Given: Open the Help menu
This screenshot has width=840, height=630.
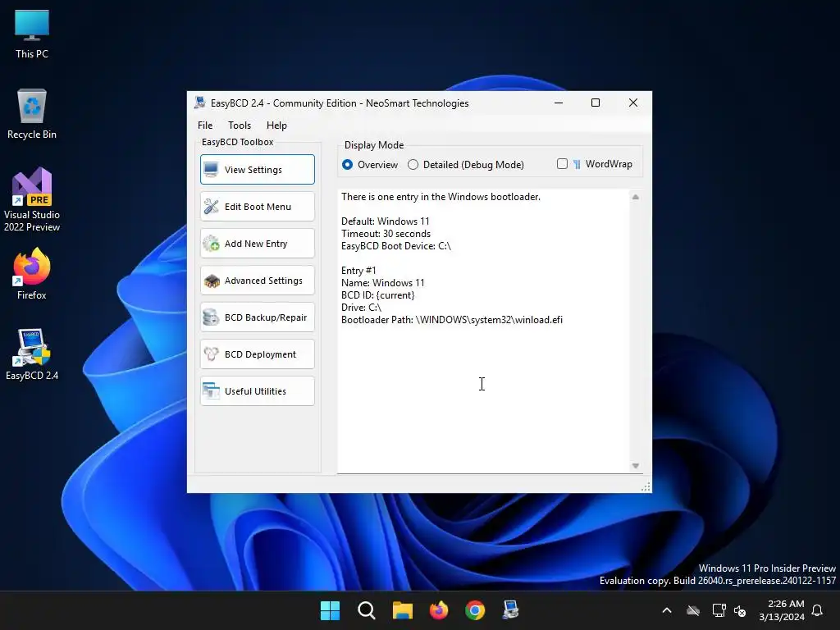Looking at the screenshot, I should tap(276, 125).
